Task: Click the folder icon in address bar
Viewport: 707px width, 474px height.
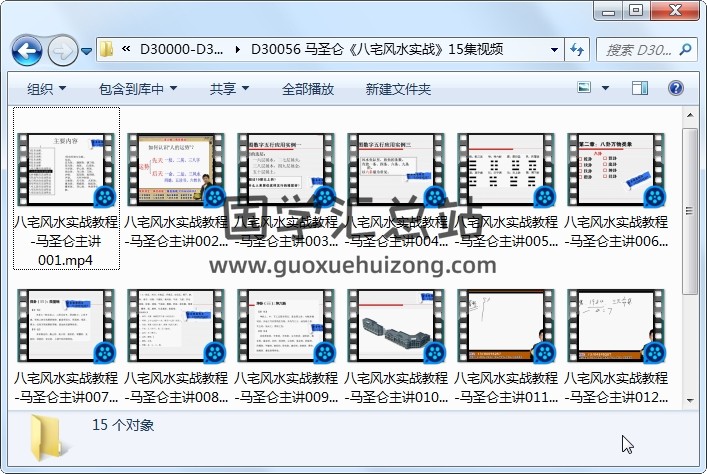Action: point(107,49)
